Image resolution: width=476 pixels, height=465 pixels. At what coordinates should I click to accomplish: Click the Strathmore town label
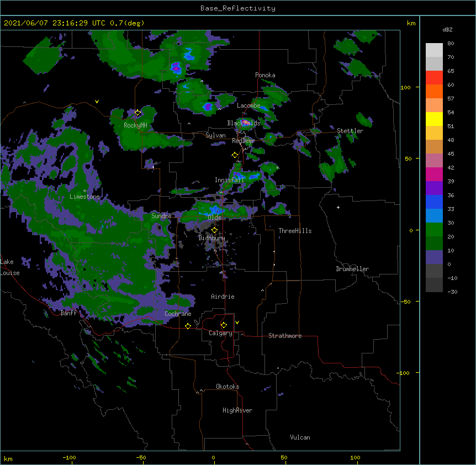pyautogui.click(x=285, y=336)
